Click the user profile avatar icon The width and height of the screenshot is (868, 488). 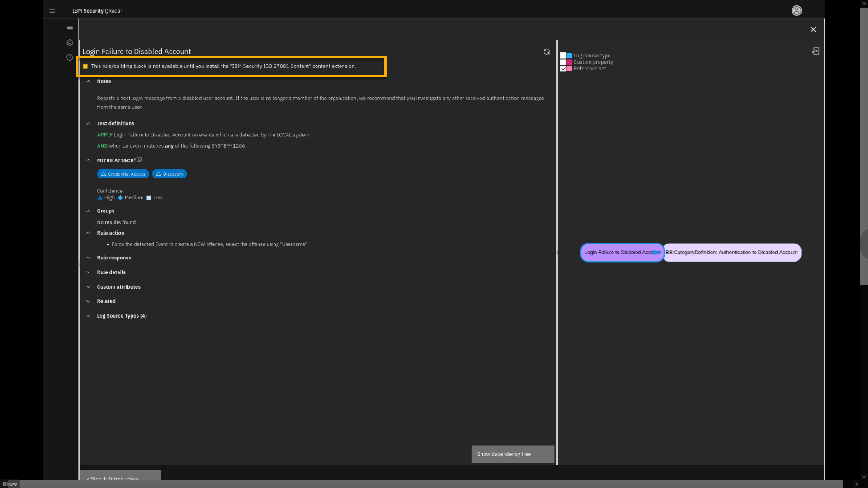click(796, 11)
